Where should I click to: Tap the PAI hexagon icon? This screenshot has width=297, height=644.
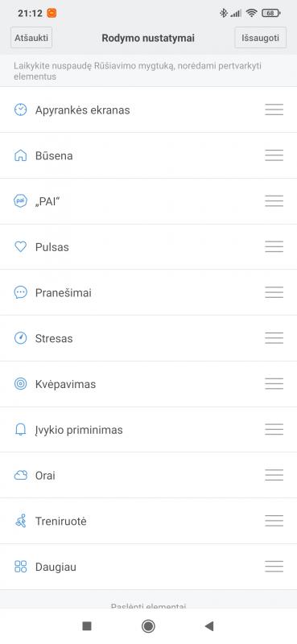point(21,201)
